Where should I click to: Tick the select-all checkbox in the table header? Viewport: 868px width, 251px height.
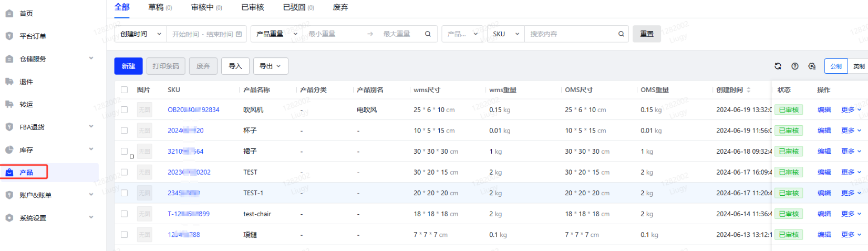click(125, 90)
